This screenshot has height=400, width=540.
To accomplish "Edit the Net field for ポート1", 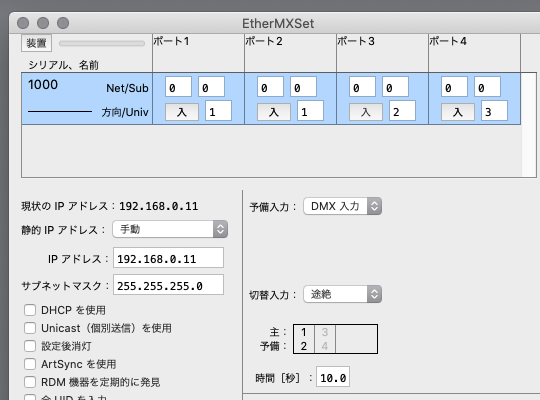I will (x=178, y=87).
